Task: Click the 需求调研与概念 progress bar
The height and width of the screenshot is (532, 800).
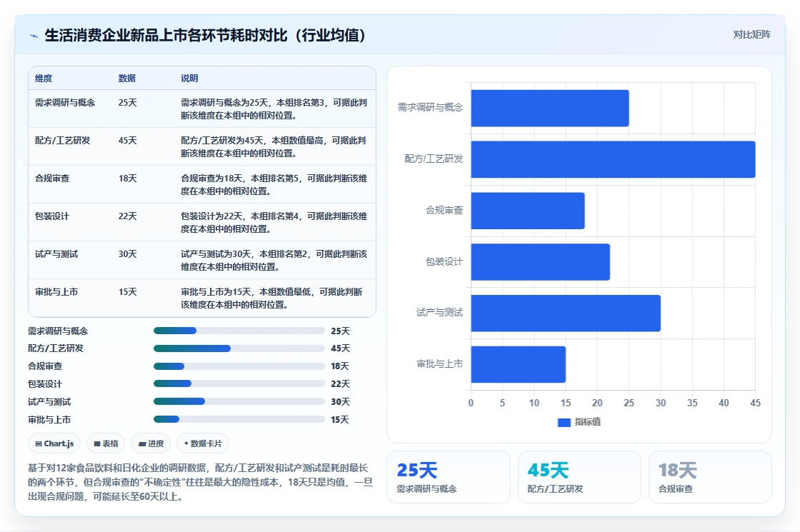Action: 239,331
